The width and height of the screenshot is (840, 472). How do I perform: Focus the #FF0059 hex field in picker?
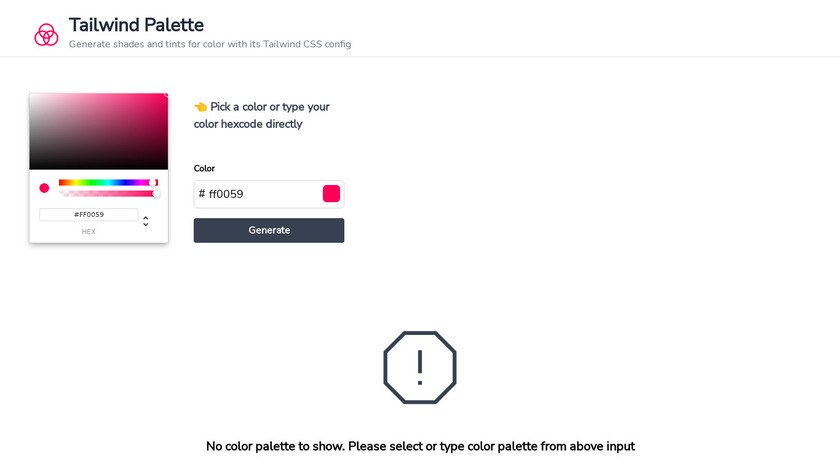[89, 214]
